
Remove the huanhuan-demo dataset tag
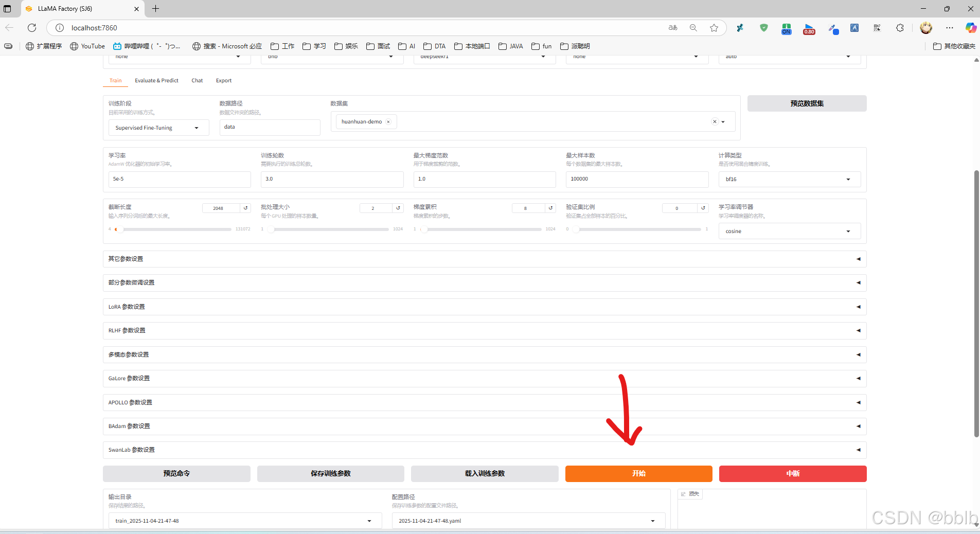[388, 122]
